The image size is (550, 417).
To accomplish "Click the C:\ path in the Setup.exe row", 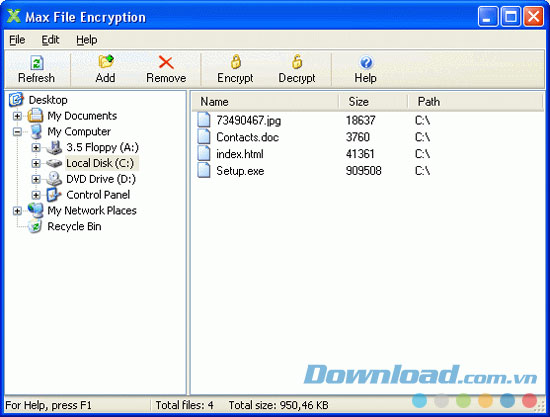I will (423, 170).
